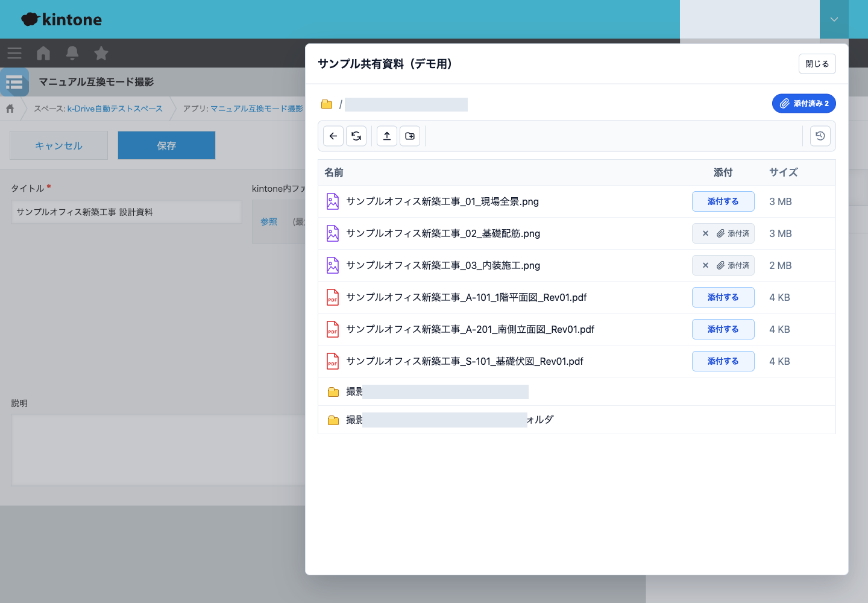Select file name A-201_南側立面図_Rev01.pdf

470,329
